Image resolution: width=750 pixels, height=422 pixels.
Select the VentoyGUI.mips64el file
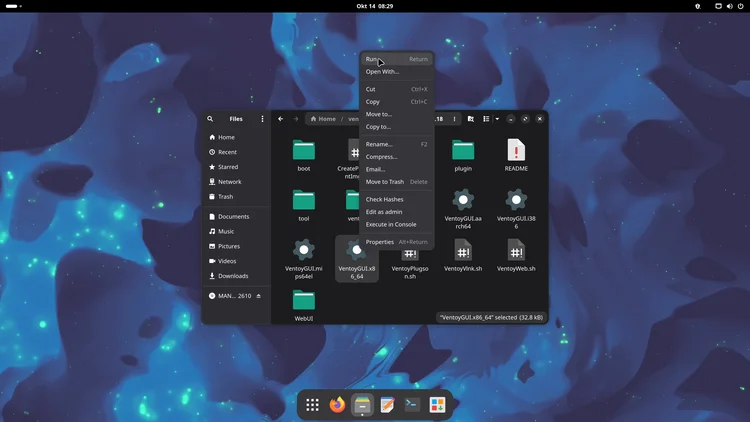(304, 259)
